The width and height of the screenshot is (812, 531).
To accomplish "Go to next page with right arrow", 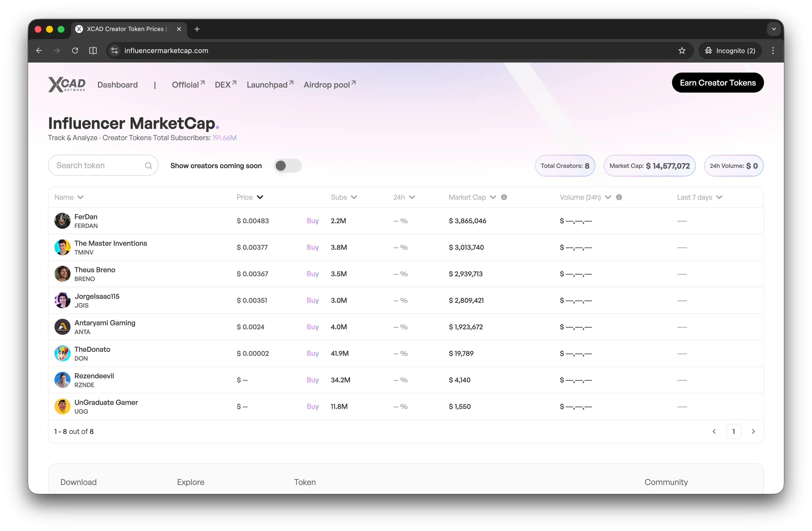I will [754, 431].
